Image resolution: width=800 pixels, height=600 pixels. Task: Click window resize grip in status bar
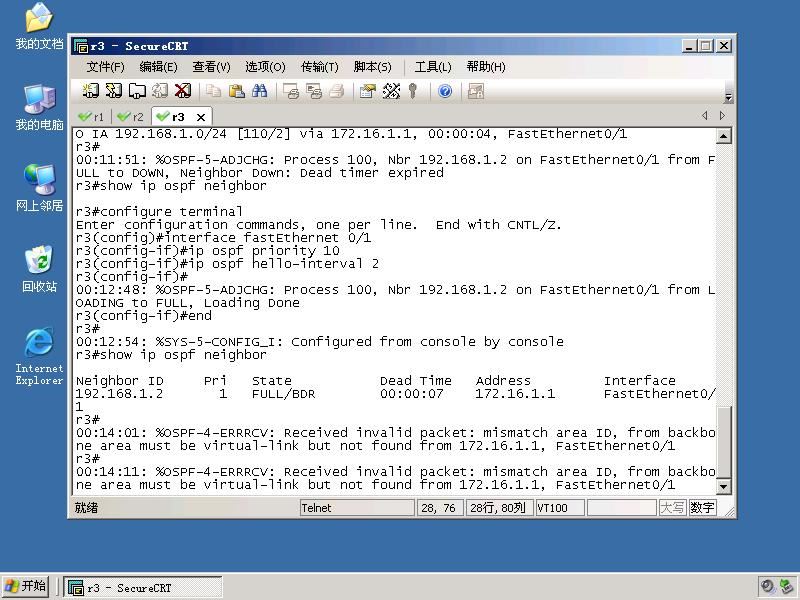(x=729, y=511)
